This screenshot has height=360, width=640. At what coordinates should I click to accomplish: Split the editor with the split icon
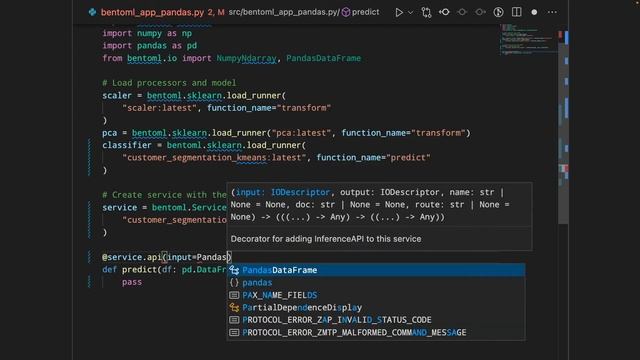516,12
